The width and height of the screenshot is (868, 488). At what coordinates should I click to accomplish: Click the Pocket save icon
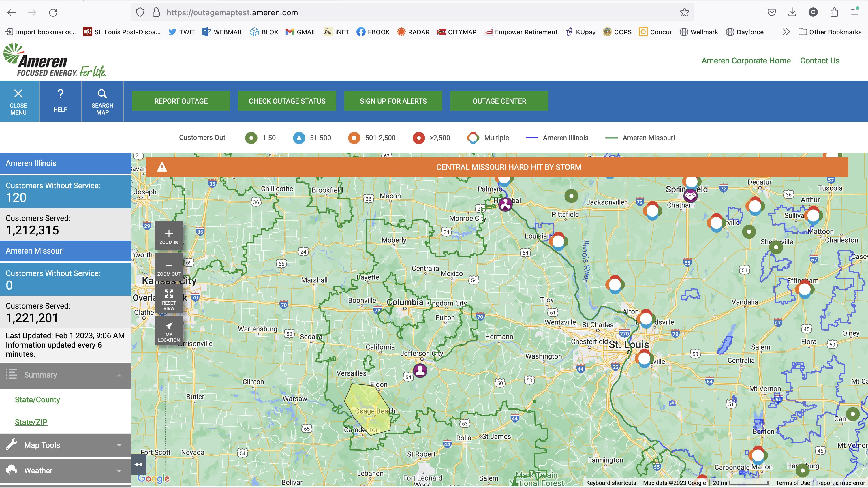click(x=772, y=12)
